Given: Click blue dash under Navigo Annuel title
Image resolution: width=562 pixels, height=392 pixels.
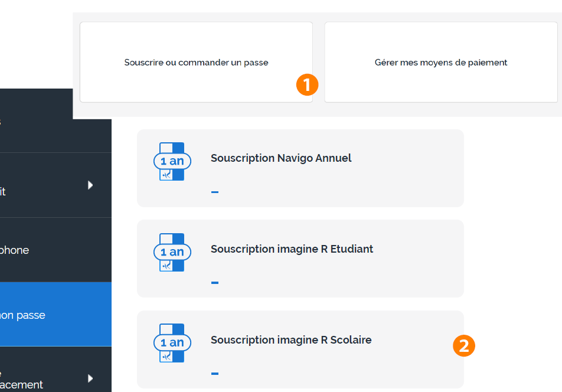Looking at the screenshot, I should point(215,192).
